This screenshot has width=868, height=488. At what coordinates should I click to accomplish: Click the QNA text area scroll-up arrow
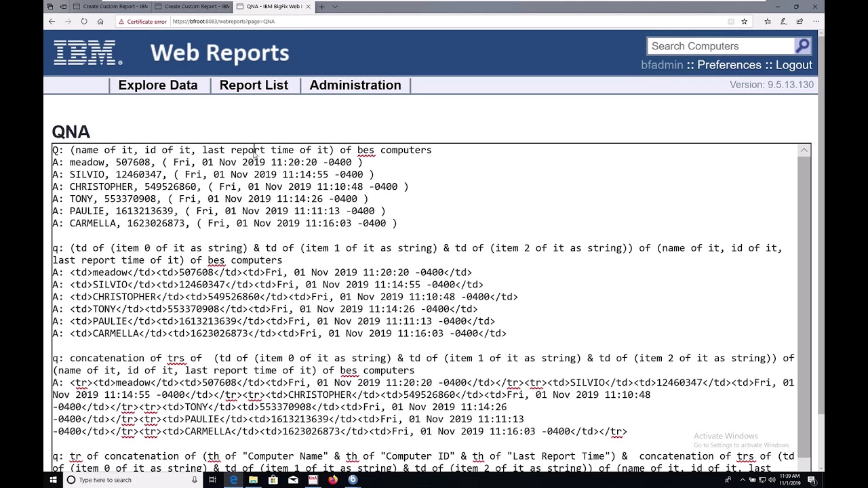[x=804, y=150]
